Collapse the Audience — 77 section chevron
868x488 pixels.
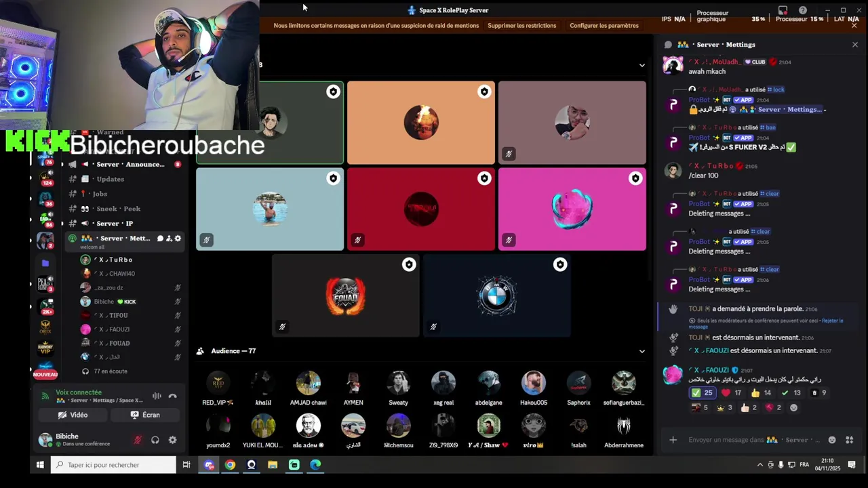pyautogui.click(x=642, y=351)
